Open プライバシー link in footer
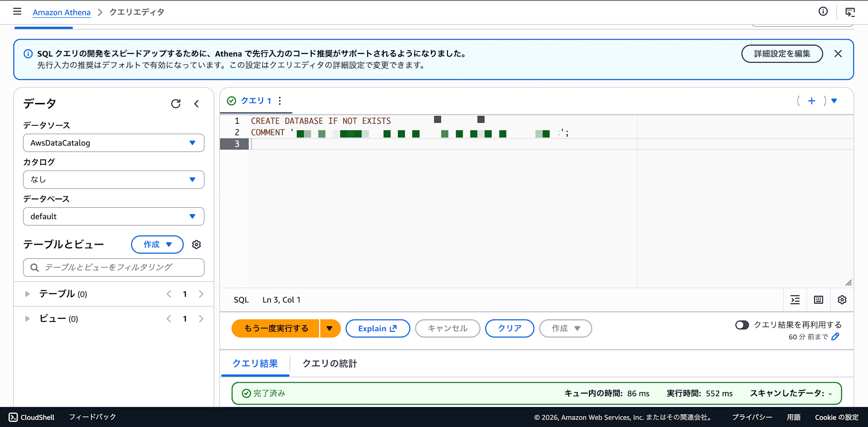868x427 pixels. 752,417
